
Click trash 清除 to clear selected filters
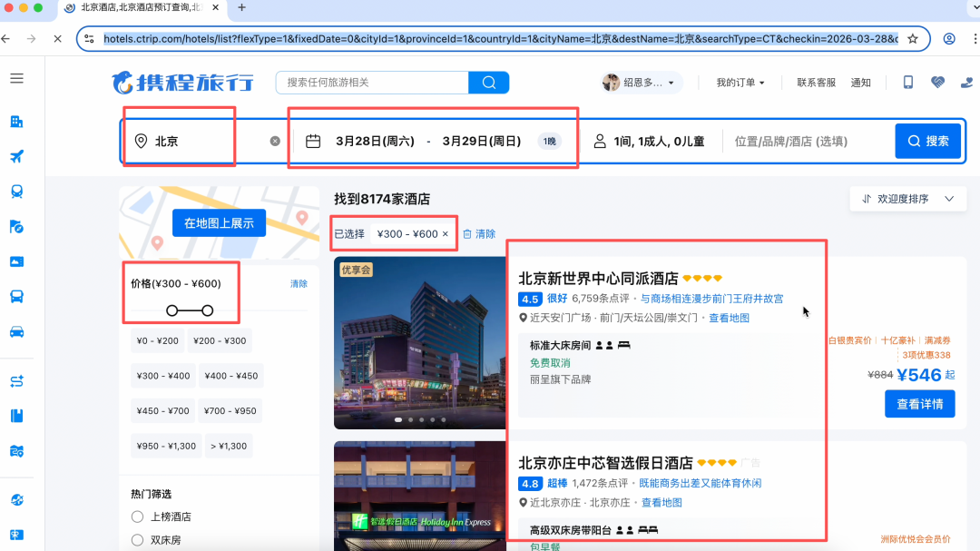pos(479,234)
